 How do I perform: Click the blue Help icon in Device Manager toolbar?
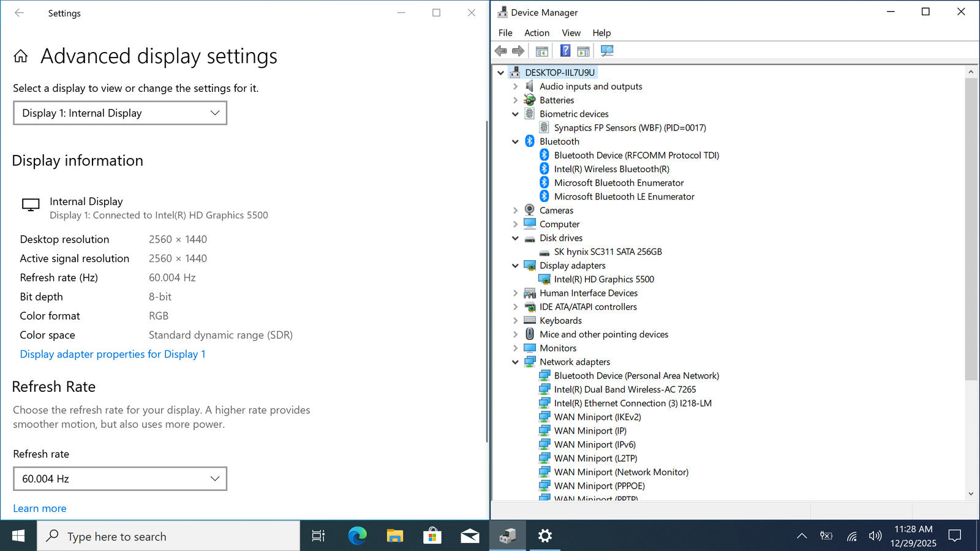(x=565, y=51)
